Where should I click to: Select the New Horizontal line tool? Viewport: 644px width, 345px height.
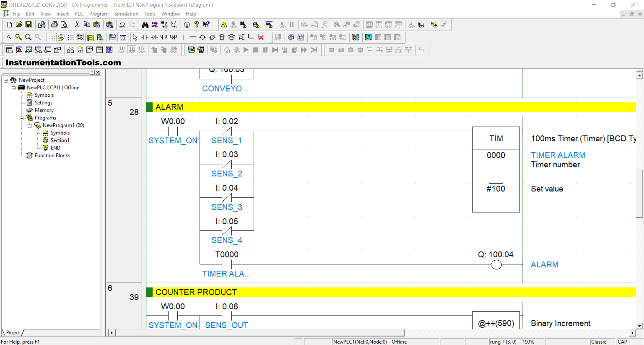pos(193,37)
